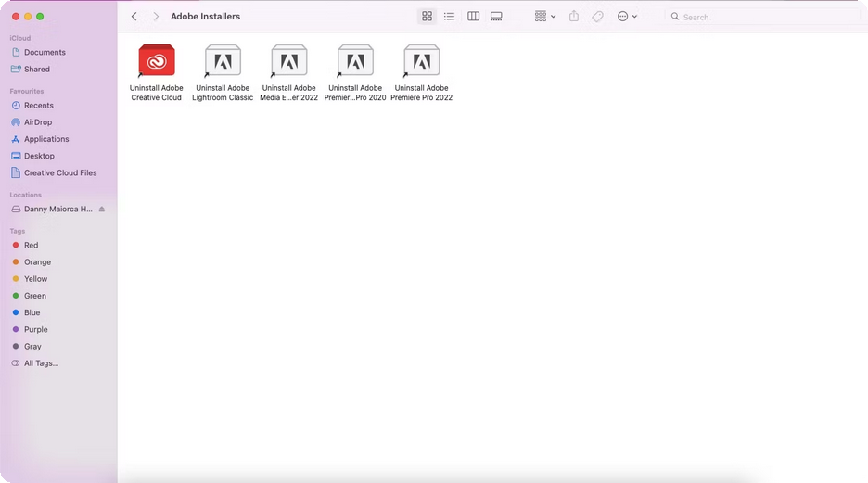Switch to gallery view
Image resolution: width=868 pixels, height=483 pixels.
[496, 17]
